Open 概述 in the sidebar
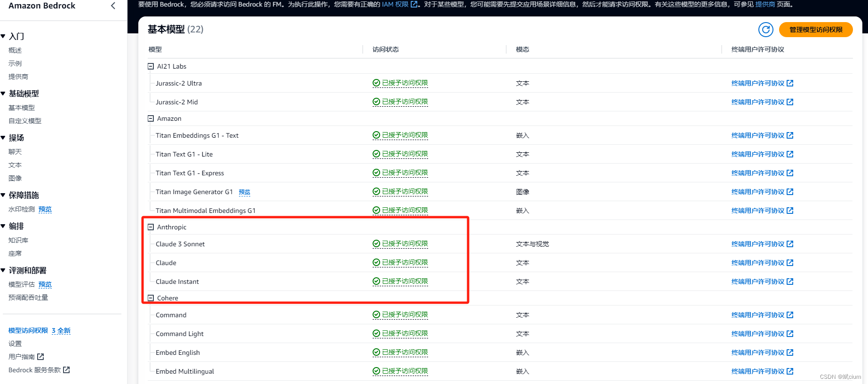The height and width of the screenshot is (384, 868). (15, 50)
